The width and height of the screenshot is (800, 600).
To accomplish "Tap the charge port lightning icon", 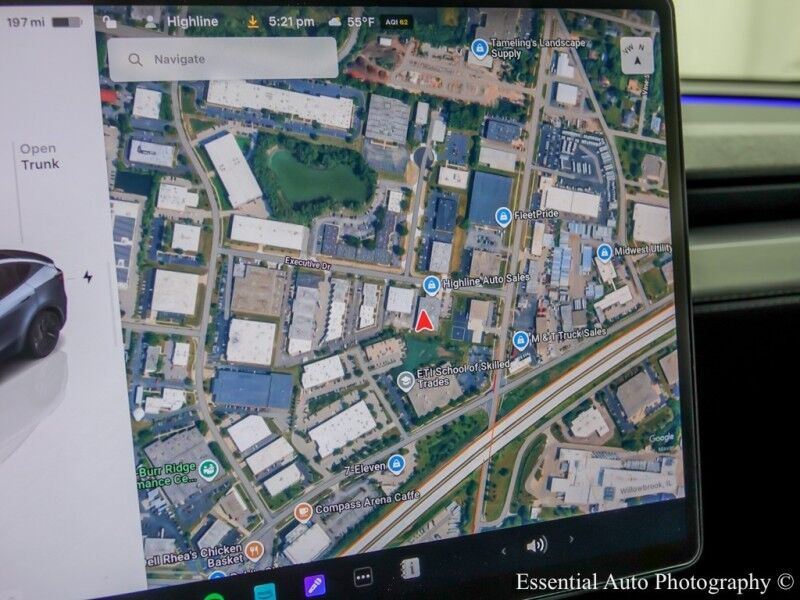I will tap(88, 277).
